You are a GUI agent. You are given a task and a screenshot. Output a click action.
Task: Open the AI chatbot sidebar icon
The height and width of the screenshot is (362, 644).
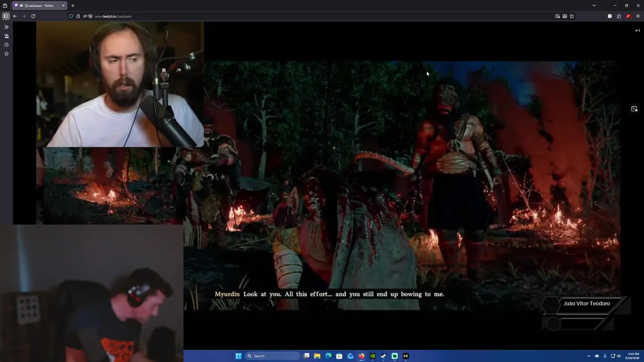point(7,27)
